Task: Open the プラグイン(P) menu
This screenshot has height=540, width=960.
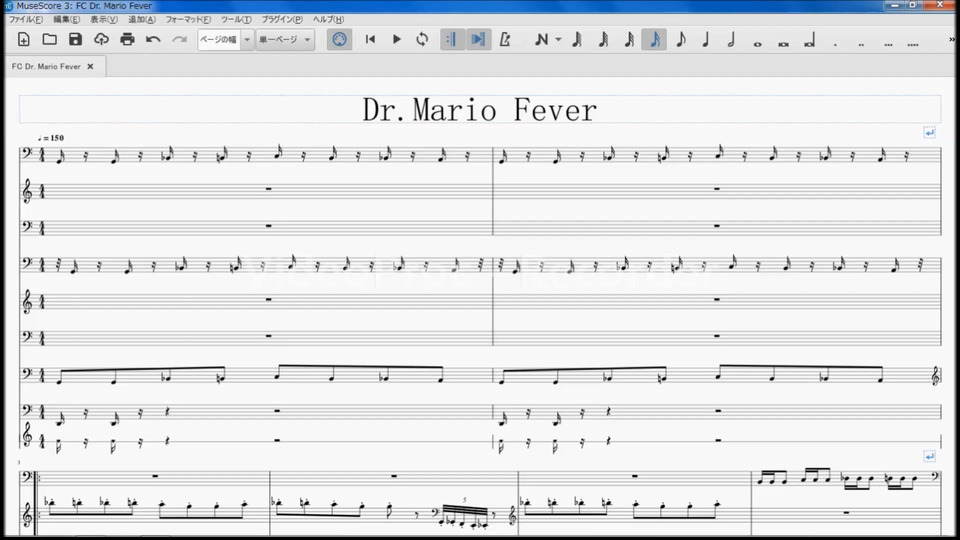Action: click(282, 20)
